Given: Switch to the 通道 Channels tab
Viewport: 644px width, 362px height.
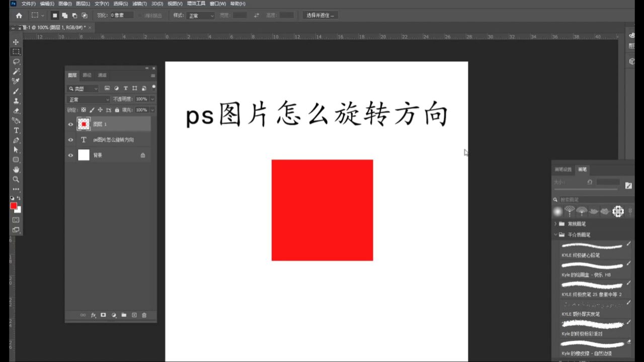Looking at the screenshot, I should 102,75.
